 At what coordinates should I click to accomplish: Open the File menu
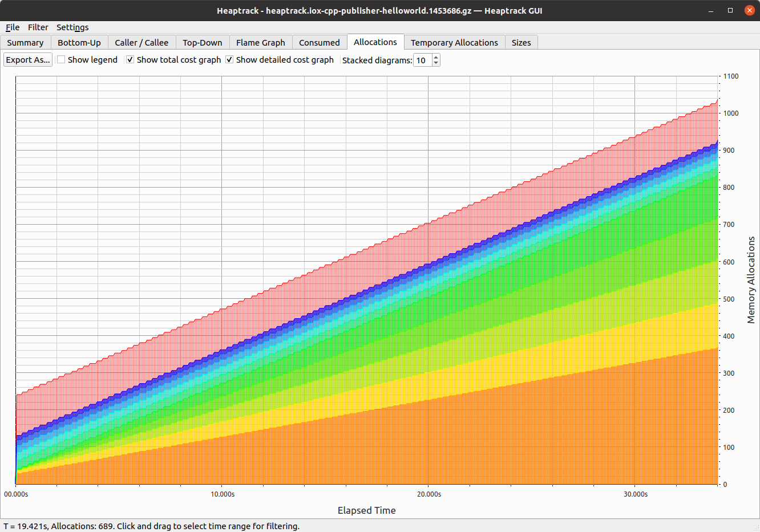12,27
